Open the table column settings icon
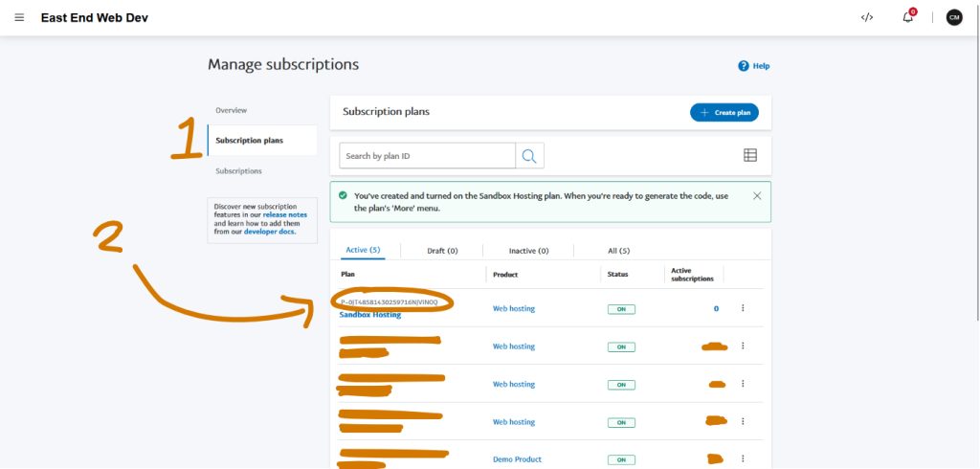The image size is (980, 469). (750, 155)
